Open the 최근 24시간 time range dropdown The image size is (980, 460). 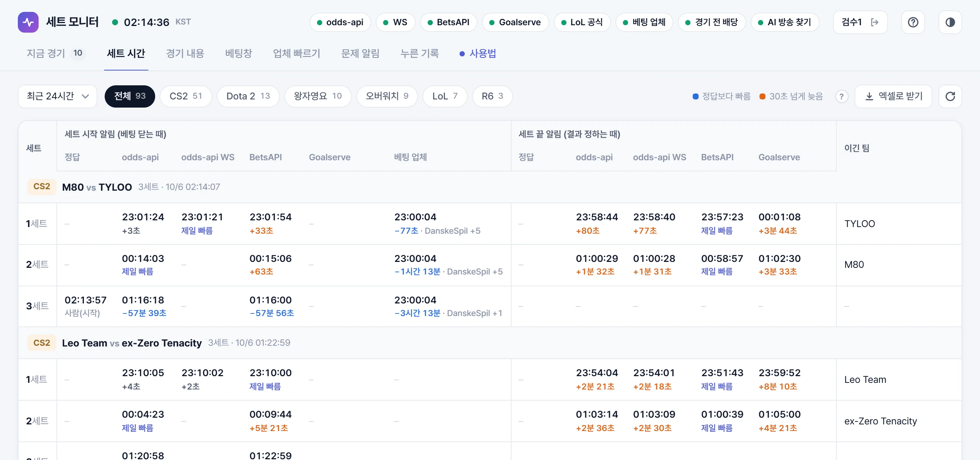point(58,96)
